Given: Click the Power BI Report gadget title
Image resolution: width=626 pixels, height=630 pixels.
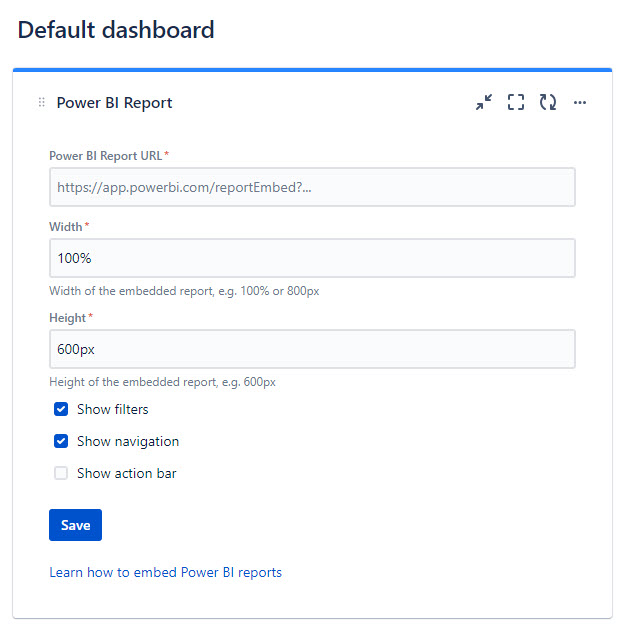Looking at the screenshot, I should pyautogui.click(x=114, y=102).
